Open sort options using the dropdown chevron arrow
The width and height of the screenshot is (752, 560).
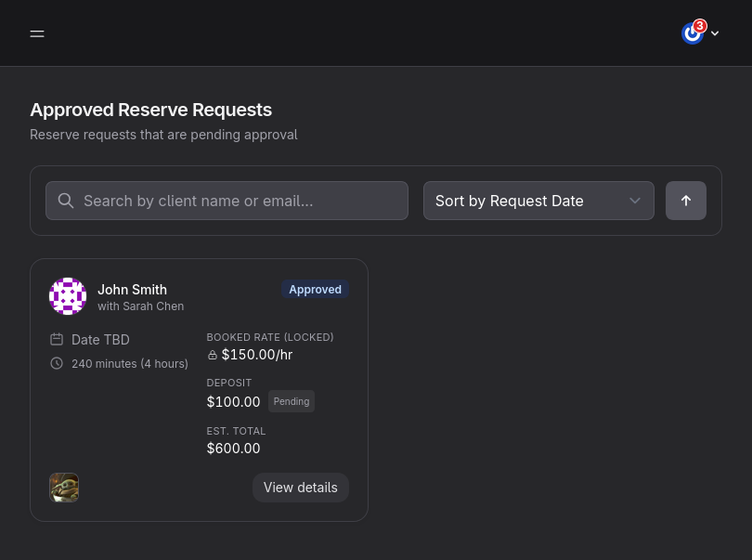[635, 201]
